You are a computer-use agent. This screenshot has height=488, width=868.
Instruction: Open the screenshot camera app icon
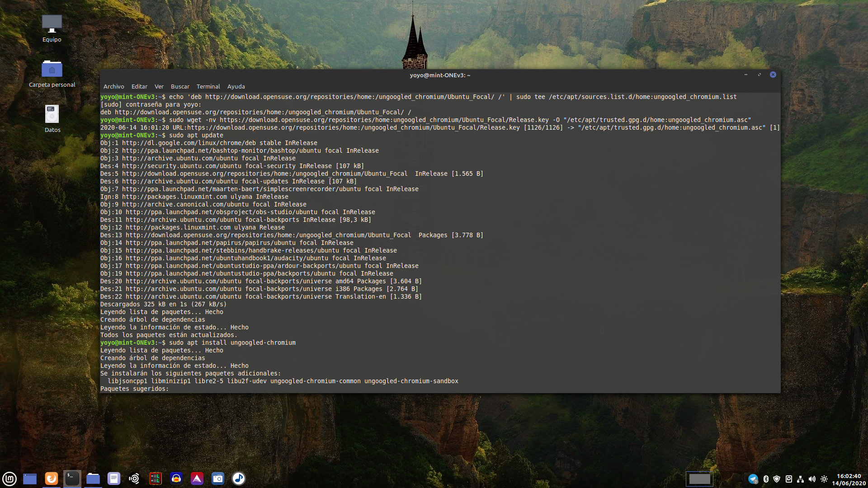point(218,479)
